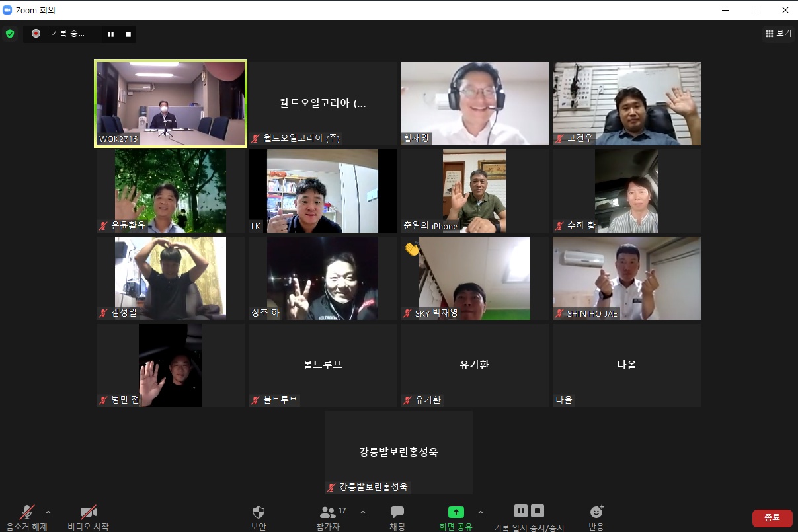Expand participants options chevron next to 참가자
The image size is (798, 532).
pyautogui.click(x=362, y=512)
